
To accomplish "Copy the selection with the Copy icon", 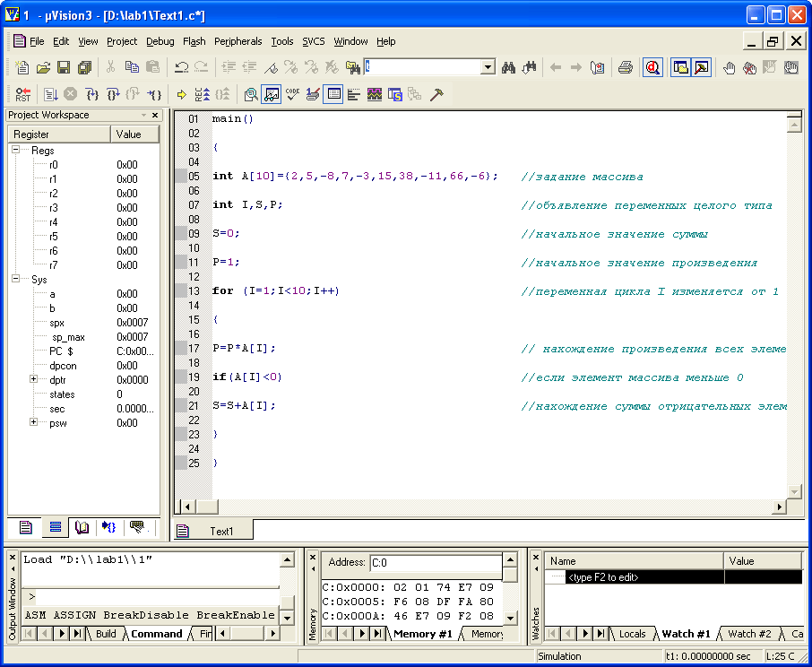I will (x=132, y=67).
